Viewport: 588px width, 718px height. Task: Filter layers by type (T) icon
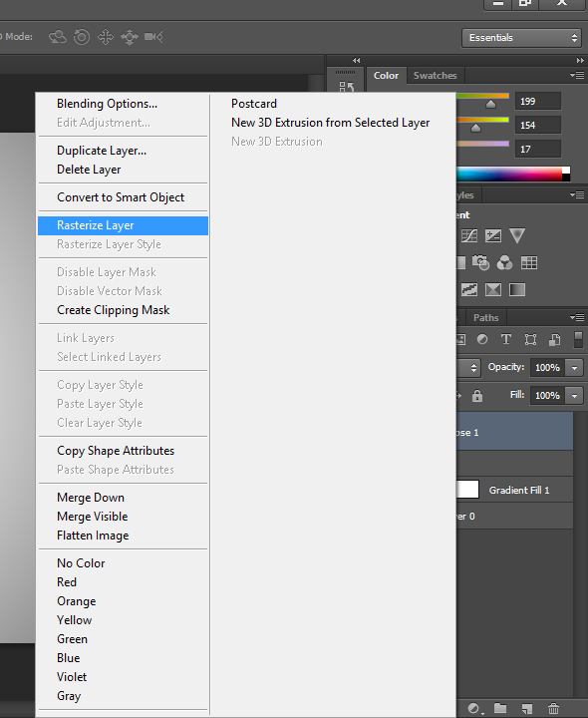[506, 339]
